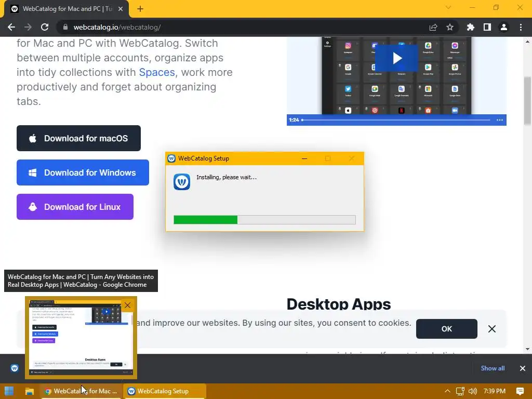This screenshot has width=532, height=399.
Task: Open File Explorer from the taskbar
Action: tap(30, 391)
